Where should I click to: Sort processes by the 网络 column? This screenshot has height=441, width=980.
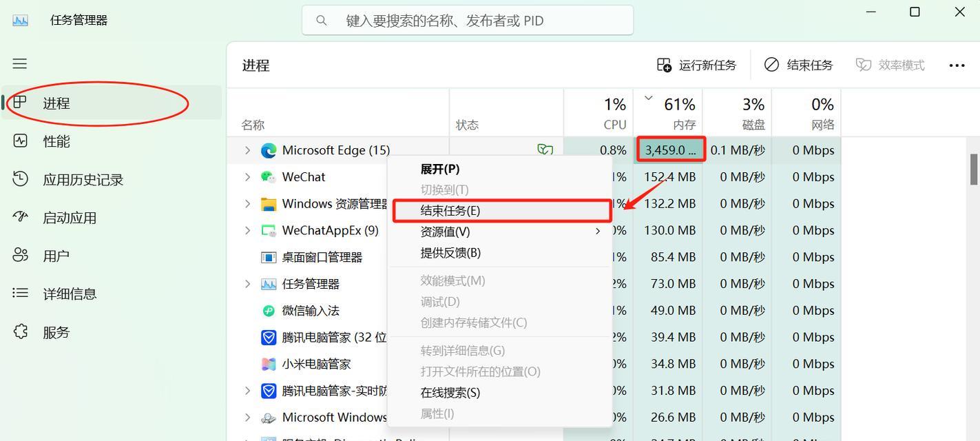[806, 113]
